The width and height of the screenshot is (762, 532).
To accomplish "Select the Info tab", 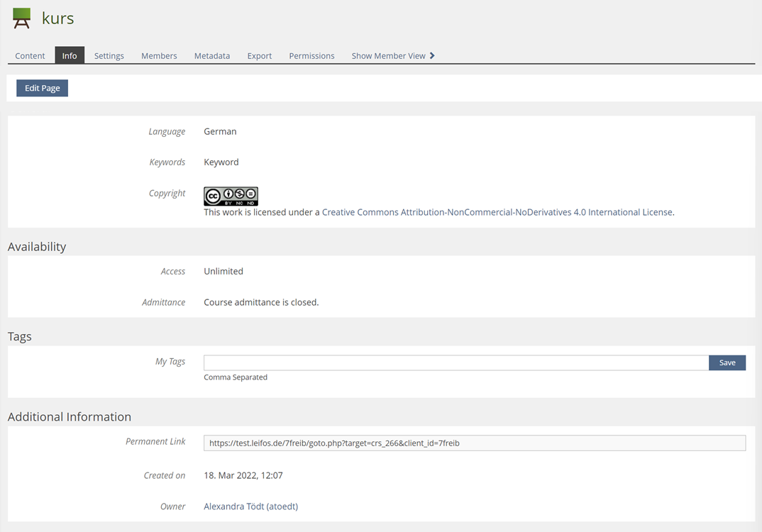I will click(70, 55).
